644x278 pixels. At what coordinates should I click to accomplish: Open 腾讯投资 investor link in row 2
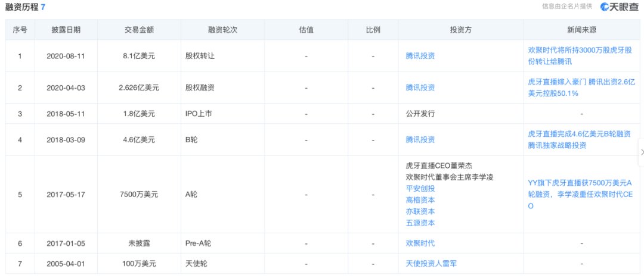(420, 88)
